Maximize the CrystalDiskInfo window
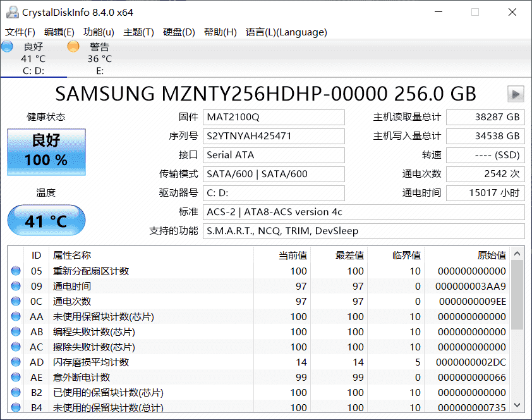This screenshot has height=420, width=532. [x=475, y=12]
